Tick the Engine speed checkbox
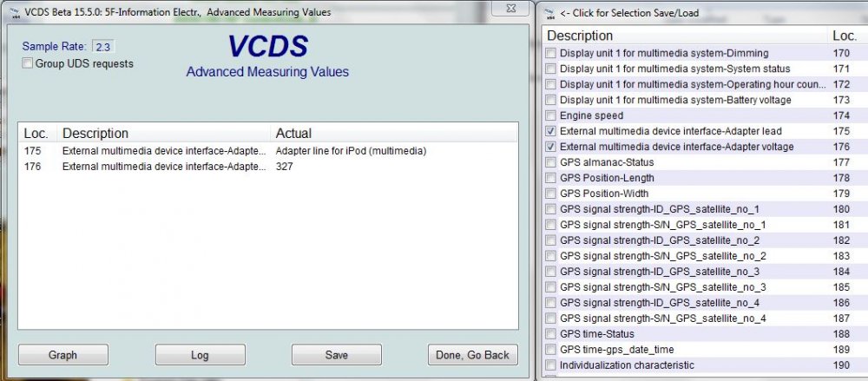Viewport: 868px width, 381px height. click(551, 115)
